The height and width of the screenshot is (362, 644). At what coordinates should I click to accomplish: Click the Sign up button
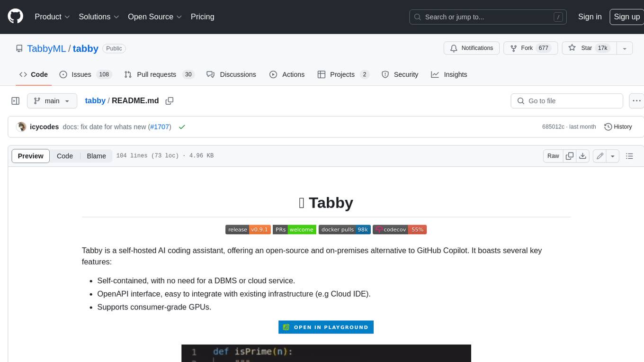(626, 17)
